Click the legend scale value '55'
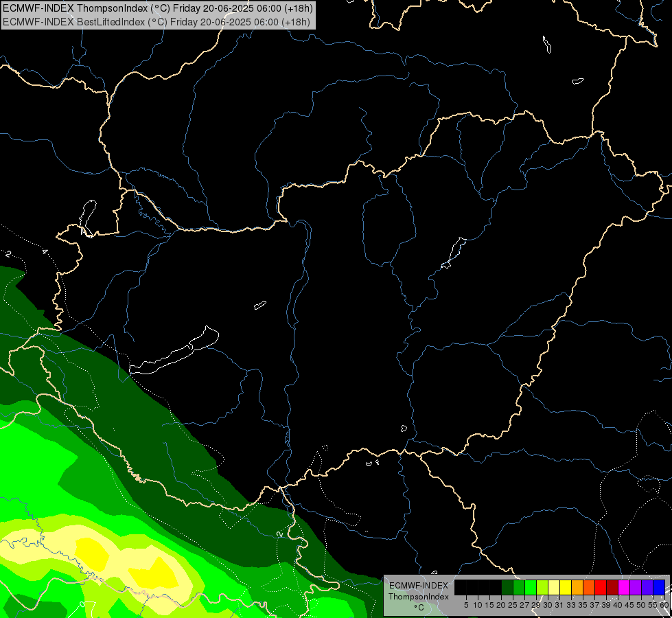The width and height of the screenshot is (672, 618). pyautogui.click(x=653, y=605)
